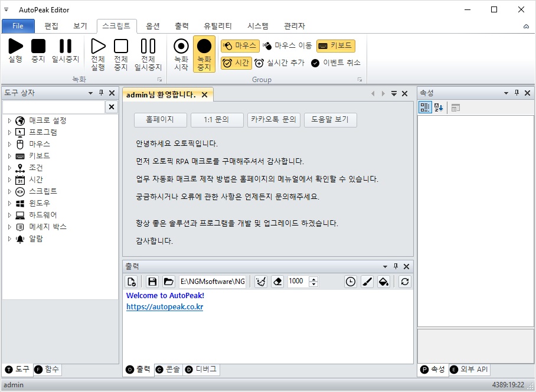
Task: Expand the 키보드 tree node
Action: [9, 156]
